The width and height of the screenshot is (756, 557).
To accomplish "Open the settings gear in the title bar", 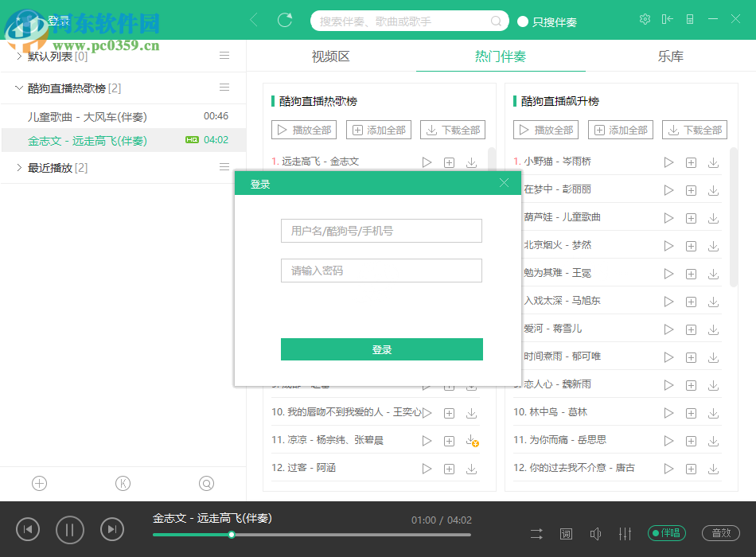I will point(645,18).
